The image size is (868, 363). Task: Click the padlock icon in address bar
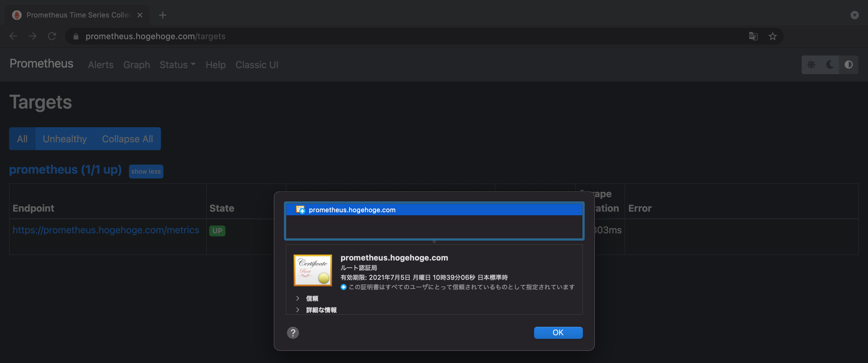[x=76, y=36]
